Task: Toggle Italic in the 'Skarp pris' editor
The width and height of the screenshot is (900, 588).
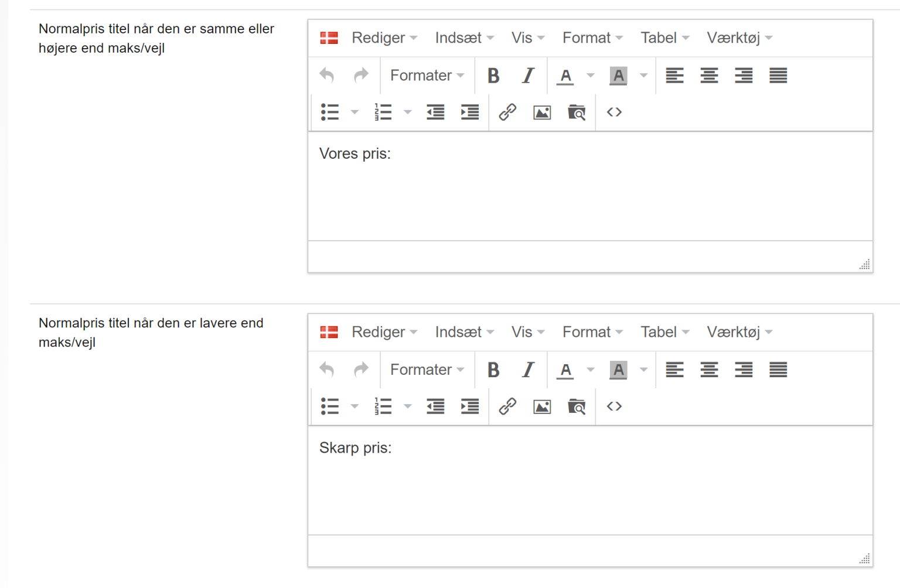Action: [528, 370]
